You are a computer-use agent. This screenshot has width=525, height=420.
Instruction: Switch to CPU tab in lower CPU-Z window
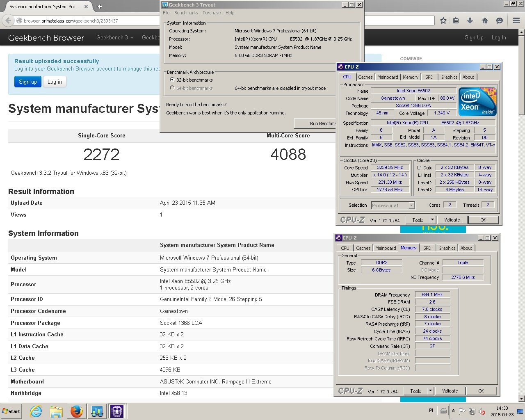(345, 248)
